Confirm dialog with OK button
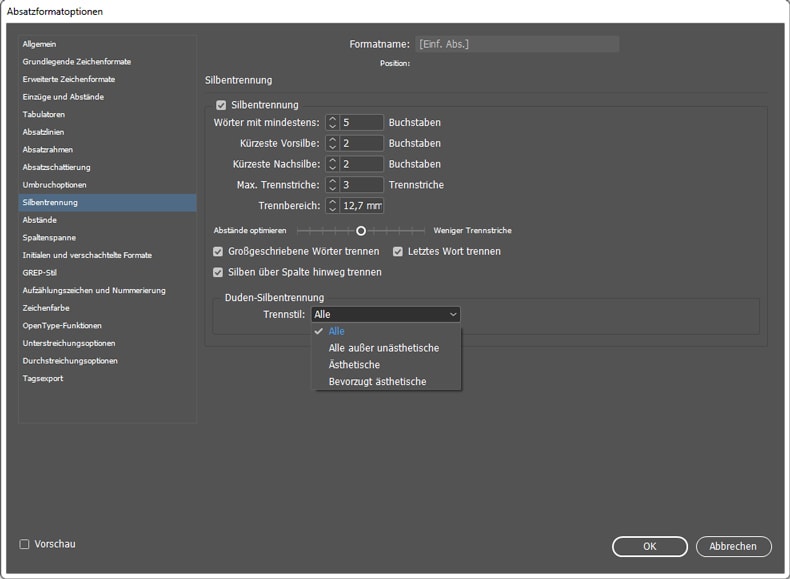Screen dimensions: 790x579 [649, 546]
